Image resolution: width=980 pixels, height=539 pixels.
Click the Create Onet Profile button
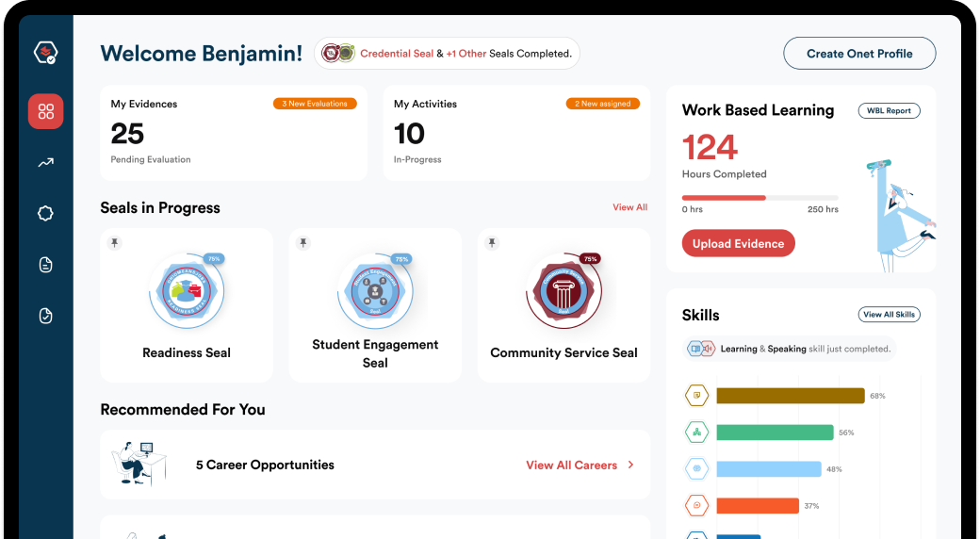pos(859,54)
